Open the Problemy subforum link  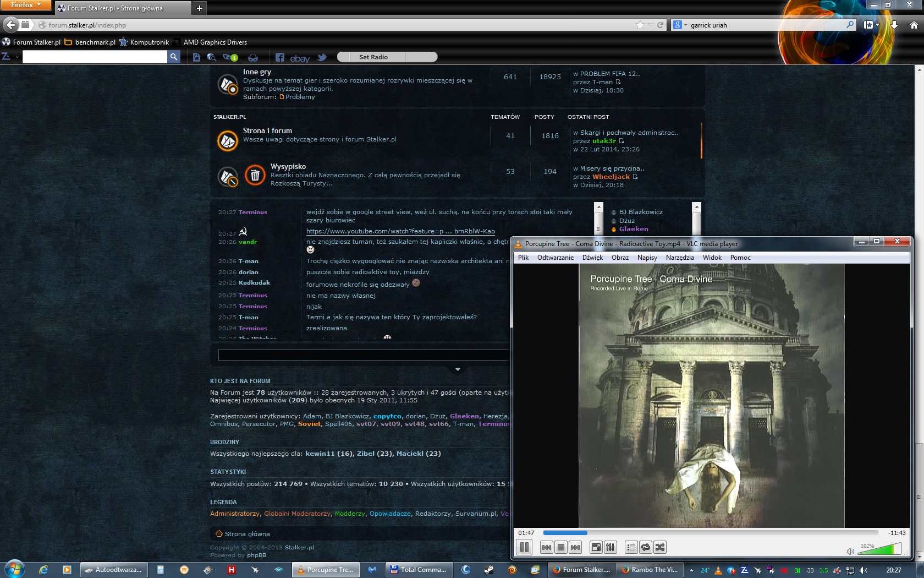pos(300,97)
